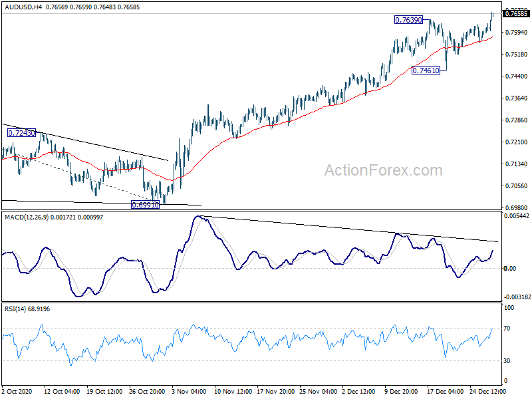
Task: Click the 0.72860 price axis value
Action: tap(517, 120)
